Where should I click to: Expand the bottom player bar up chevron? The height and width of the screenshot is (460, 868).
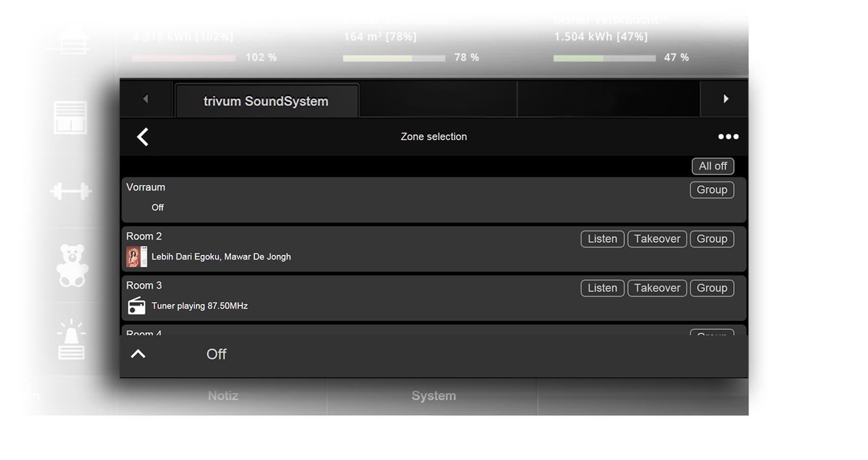pyautogui.click(x=138, y=354)
